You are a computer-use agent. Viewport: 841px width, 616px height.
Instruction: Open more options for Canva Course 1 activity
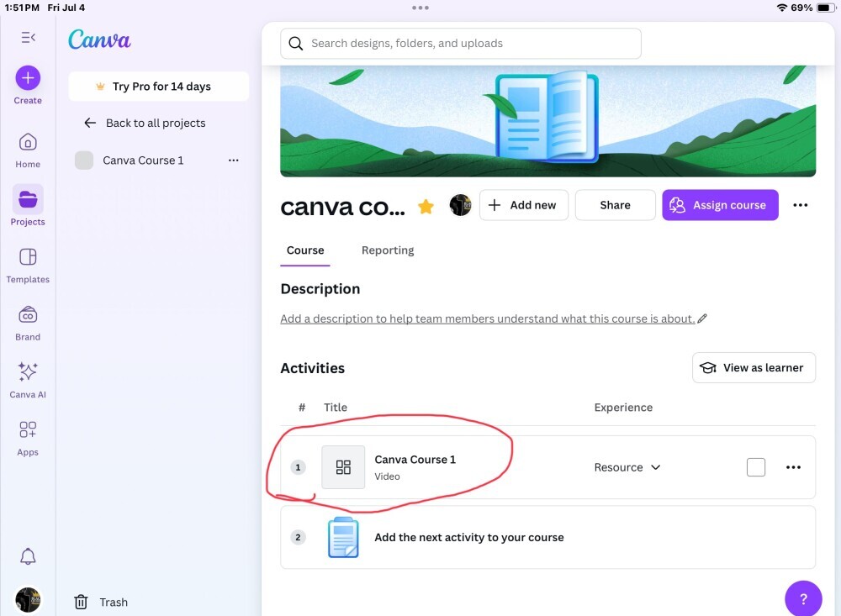[793, 467]
